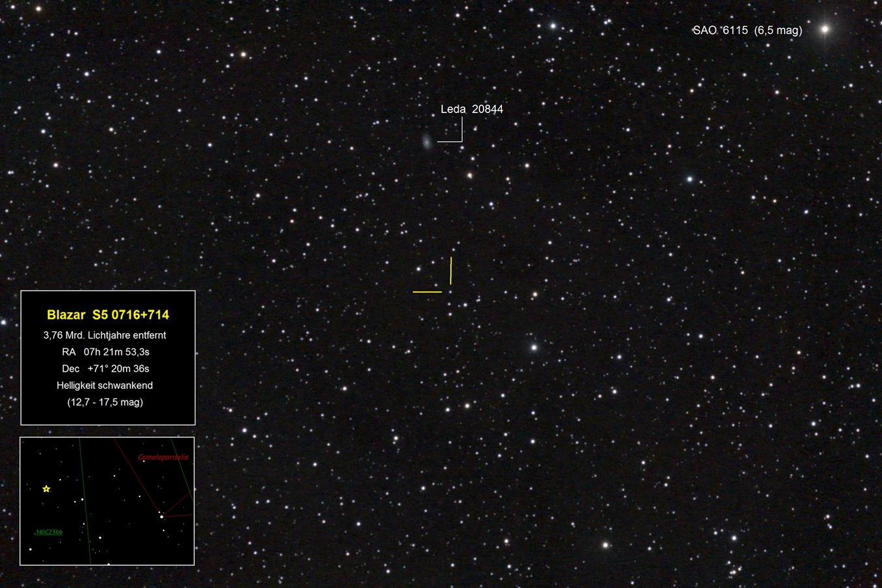882x588 pixels.
Task: Click the bright star SAO 6115
Action: [825, 29]
